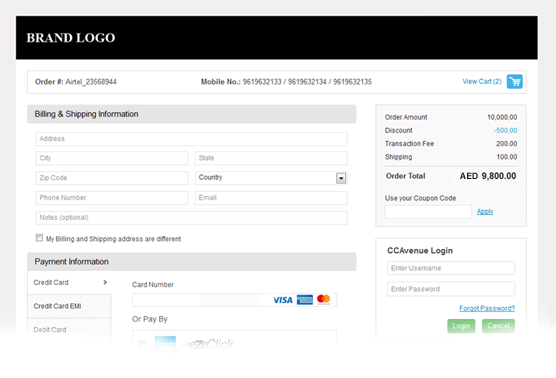Click order number Airtel_23568944 text
This screenshot has width=556, height=378.
91,82
